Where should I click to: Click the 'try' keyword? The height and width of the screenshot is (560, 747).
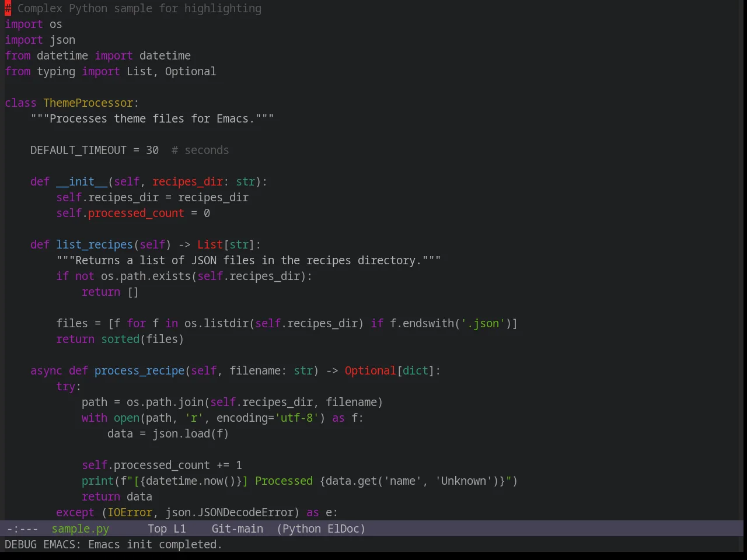coord(65,386)
